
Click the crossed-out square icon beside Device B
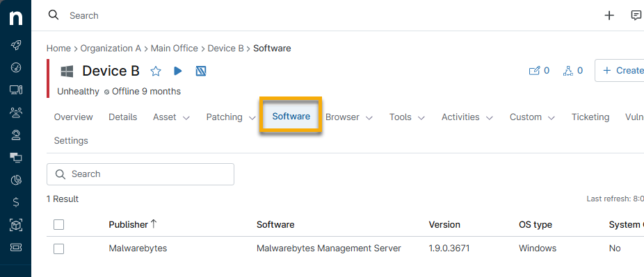coord(200,72)
